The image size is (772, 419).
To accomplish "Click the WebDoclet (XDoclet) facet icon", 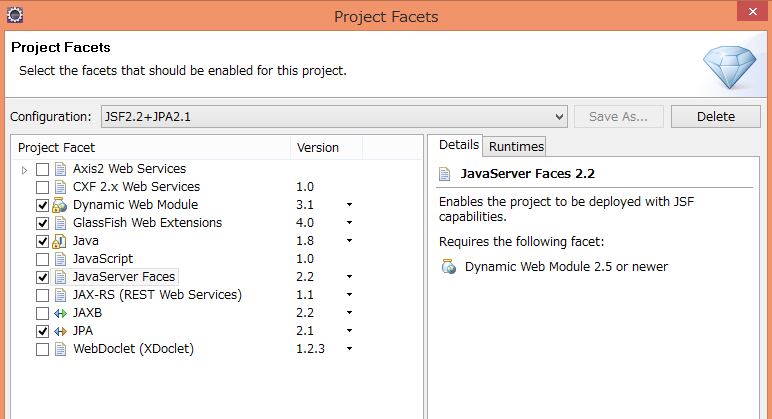I will point(60,349).
